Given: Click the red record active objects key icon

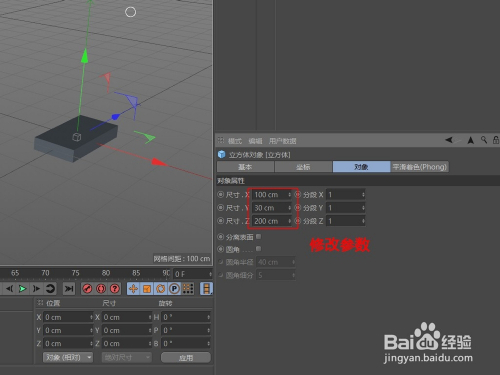Looking at the screenshot, I should pos(87,289).
